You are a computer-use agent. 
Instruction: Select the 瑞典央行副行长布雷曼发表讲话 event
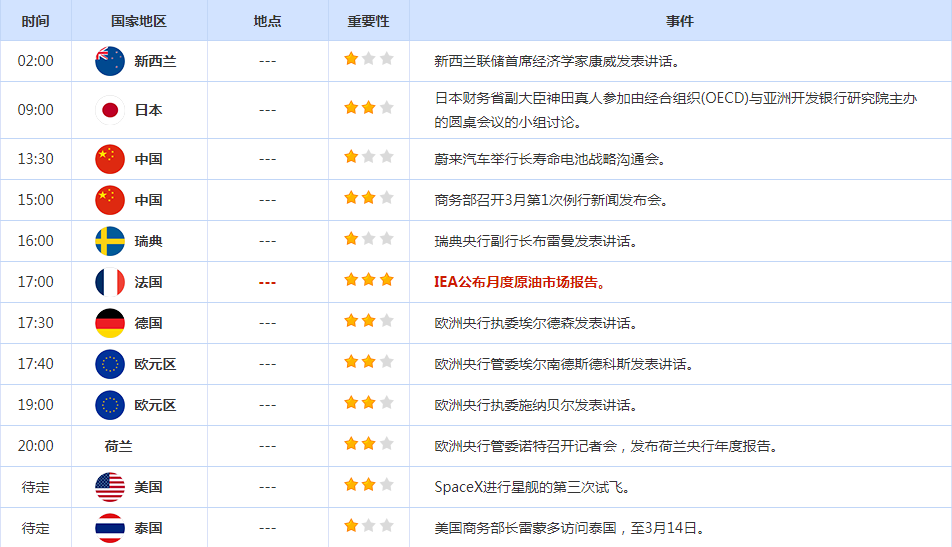tap(537, 241)
